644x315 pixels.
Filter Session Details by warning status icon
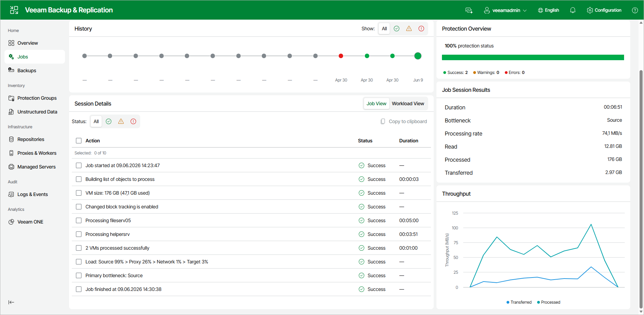click(x=121, y=121)
